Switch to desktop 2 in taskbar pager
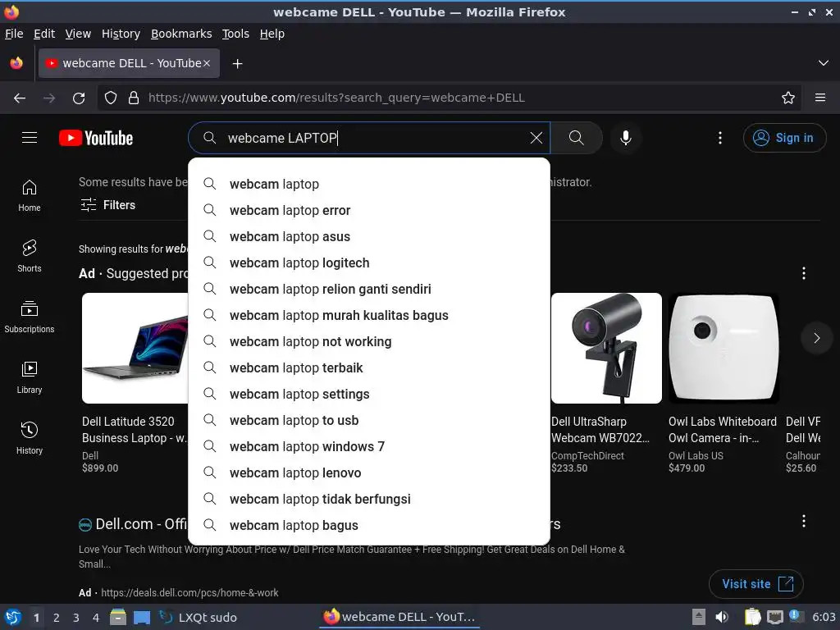The image size is (840, 630). click(57, 618)
